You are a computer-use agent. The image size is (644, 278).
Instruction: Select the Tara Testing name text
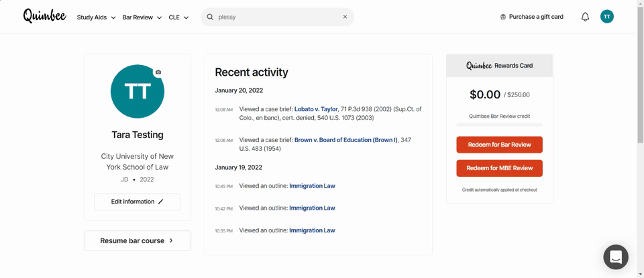tap(137, 135)
